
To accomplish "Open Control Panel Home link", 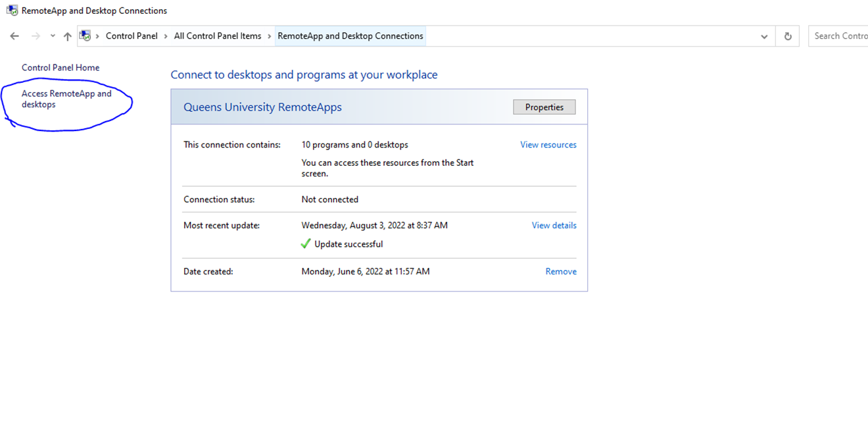I will pos(60,68).
